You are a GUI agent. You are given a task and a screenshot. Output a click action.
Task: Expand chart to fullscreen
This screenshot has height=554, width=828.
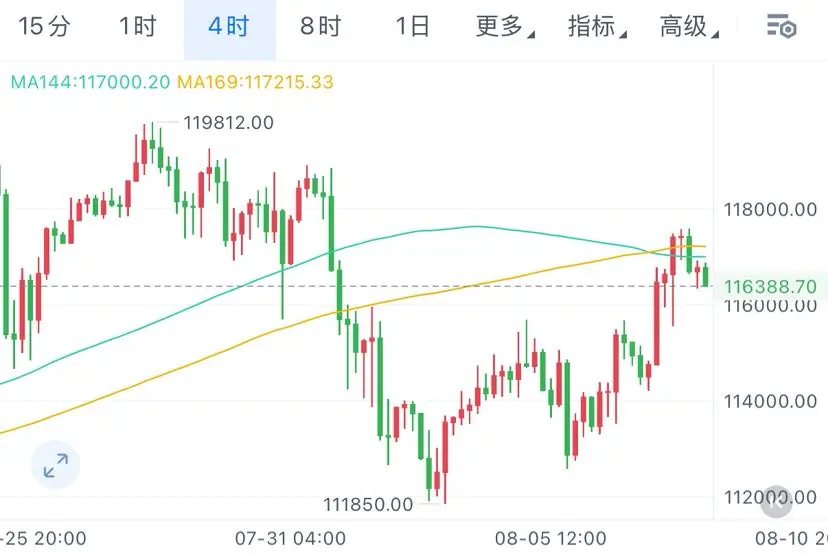[55, 465]
